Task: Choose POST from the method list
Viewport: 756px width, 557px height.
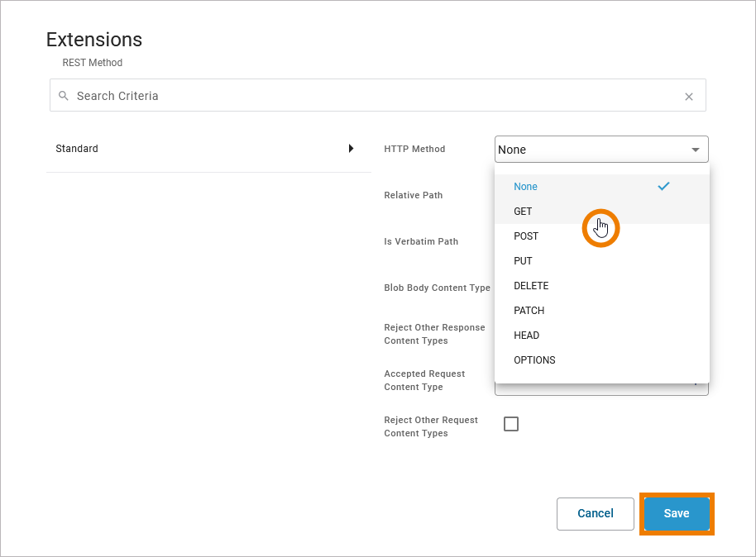Action: pyautogui.click(x=526, y=236)
